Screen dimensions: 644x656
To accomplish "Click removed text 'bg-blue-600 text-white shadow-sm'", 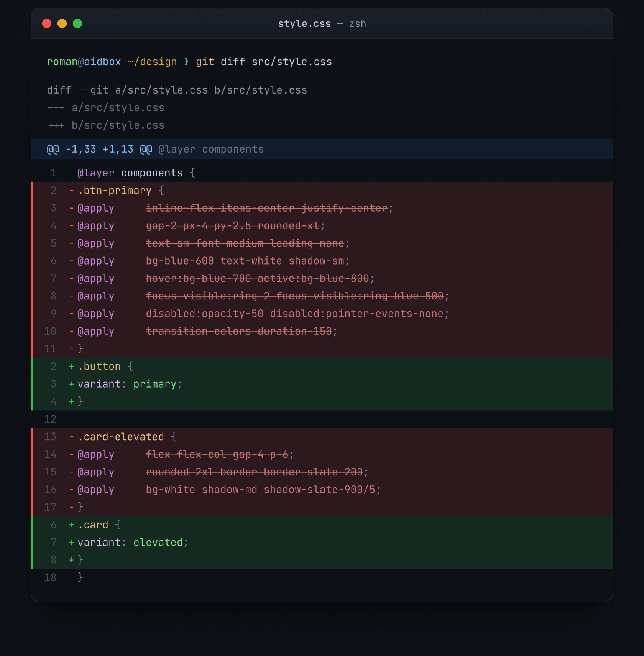I will [x=245, y=261].
